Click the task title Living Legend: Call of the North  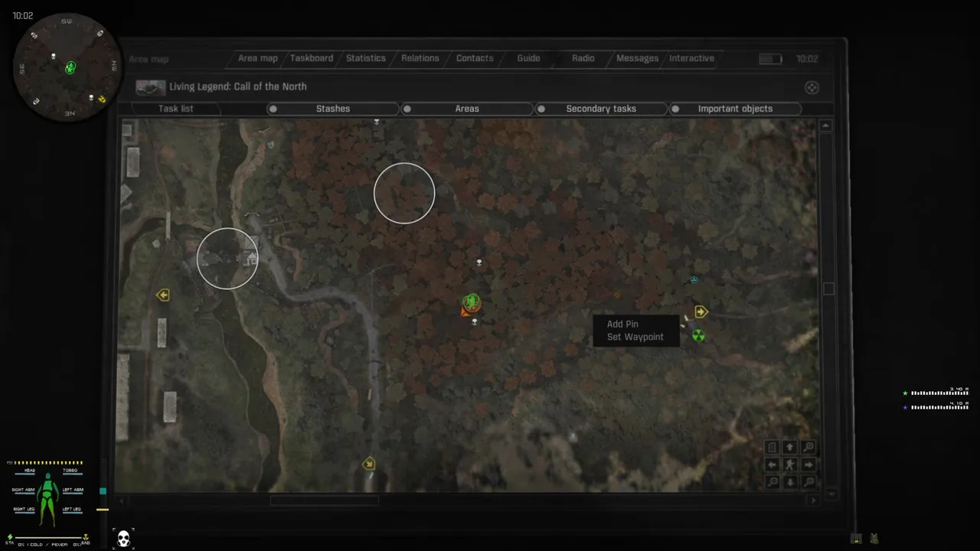(238, 86)
